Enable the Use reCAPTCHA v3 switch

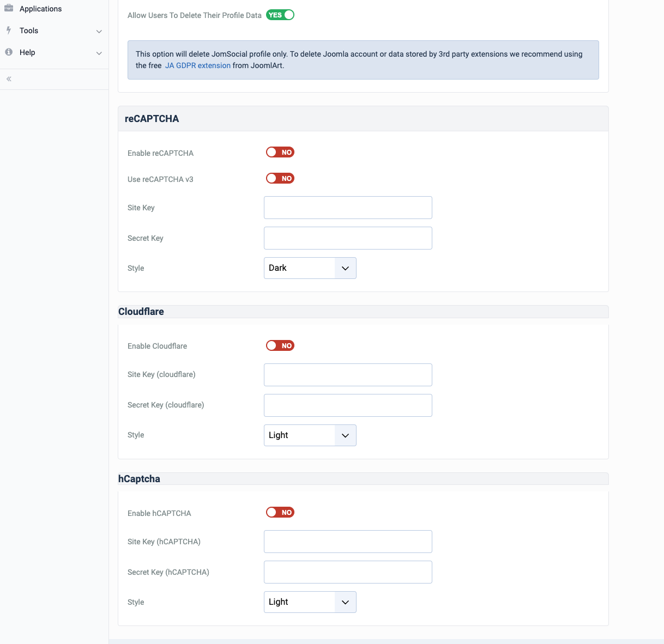280,179
